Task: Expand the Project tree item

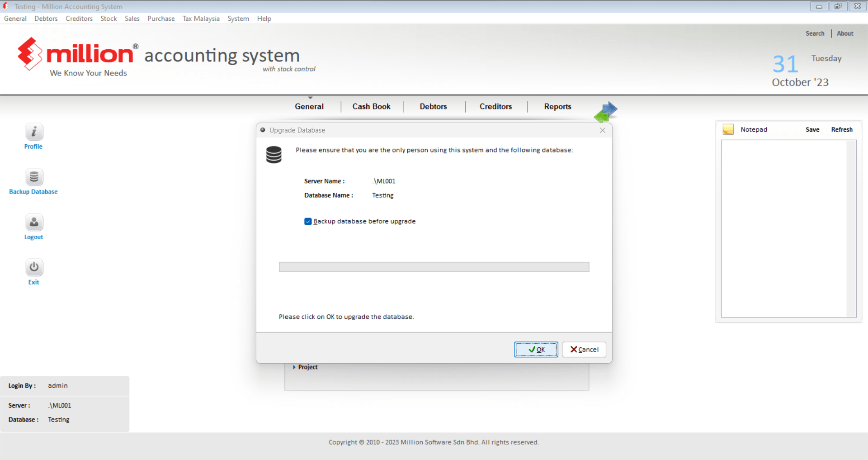Action: [294, 367]
